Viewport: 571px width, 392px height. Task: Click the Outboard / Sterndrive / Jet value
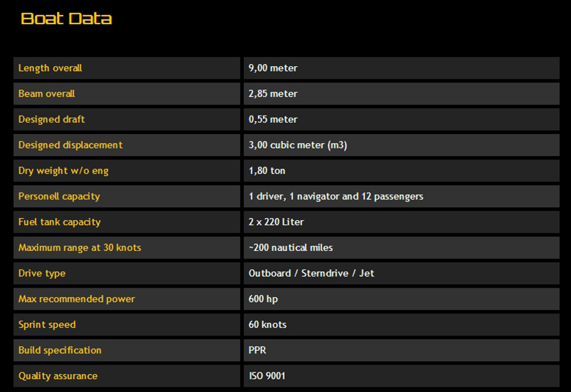tap(312, 274)
